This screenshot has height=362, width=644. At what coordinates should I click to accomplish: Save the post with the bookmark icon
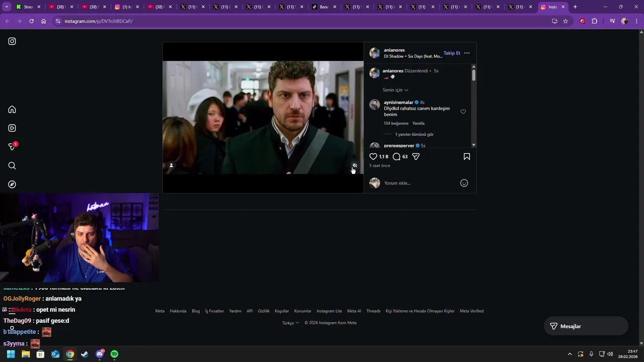467,156
